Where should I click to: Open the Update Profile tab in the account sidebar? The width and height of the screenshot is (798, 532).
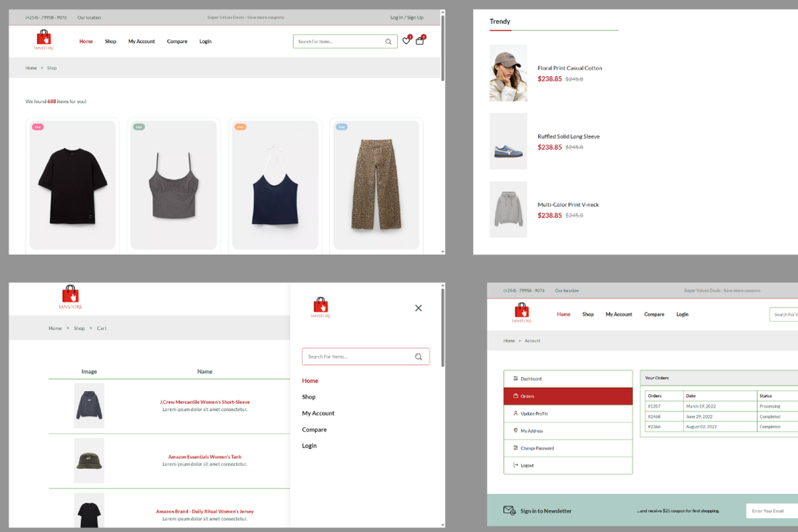pyautogui.click(x=568, y=414)
